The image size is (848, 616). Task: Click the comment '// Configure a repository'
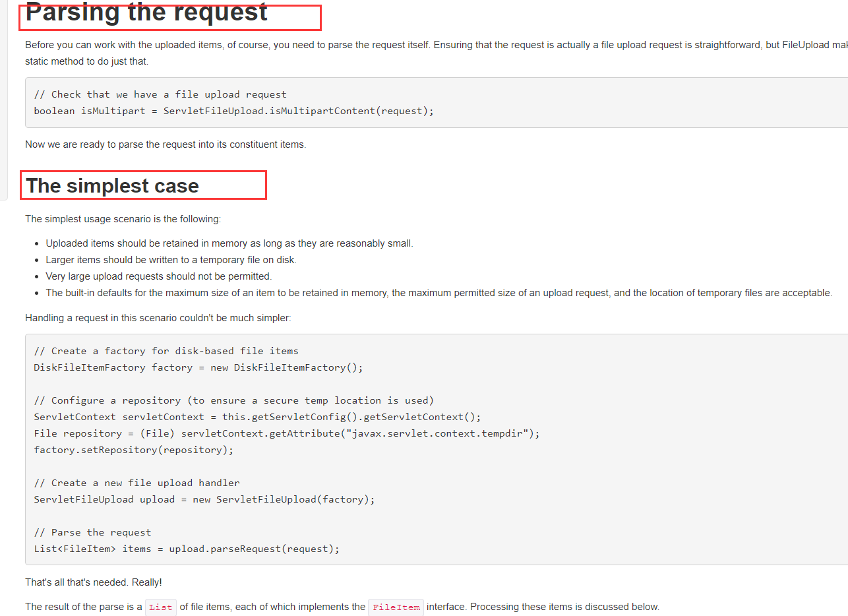point(234,400)
